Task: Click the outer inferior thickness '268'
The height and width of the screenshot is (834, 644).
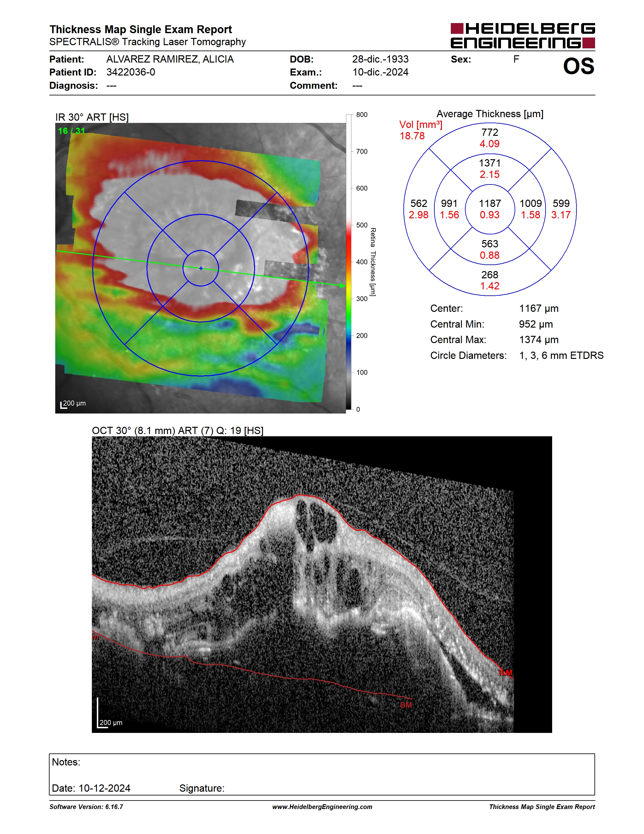Action: pyautogui.click(x=490, y=275)
